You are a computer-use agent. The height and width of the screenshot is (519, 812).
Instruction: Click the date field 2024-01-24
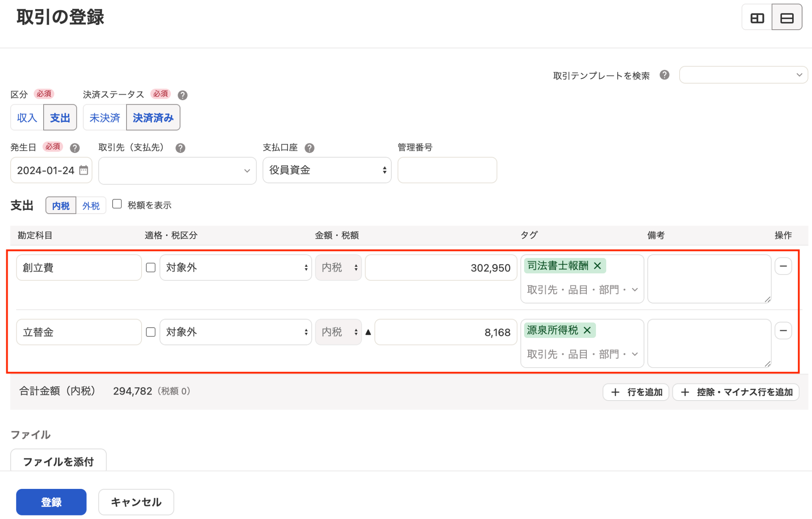(51, 170)
